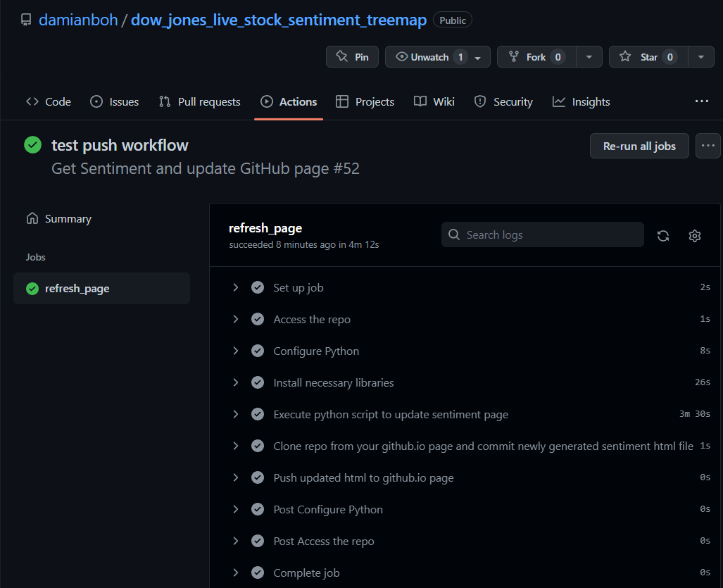Click the check icon beside Complete job
The height and width of the screenshot is (588, 723).
pos(258,573)
